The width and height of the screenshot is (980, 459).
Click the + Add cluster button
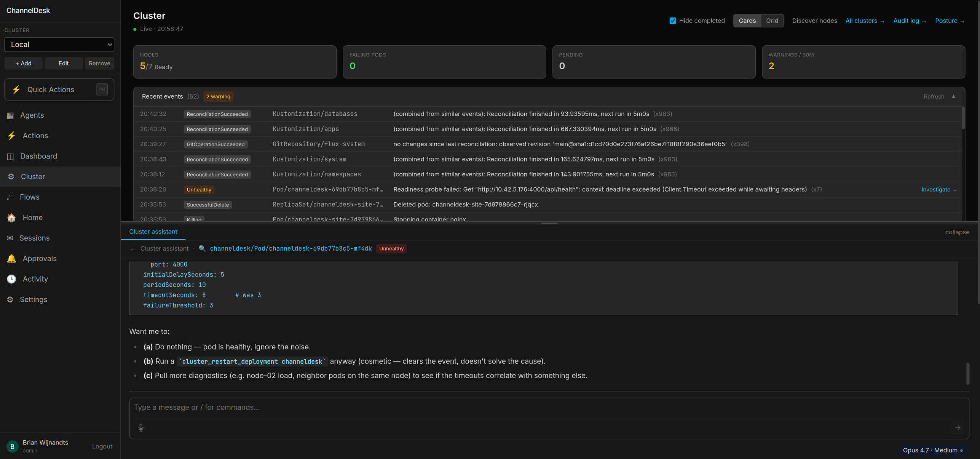click(23, 63)
